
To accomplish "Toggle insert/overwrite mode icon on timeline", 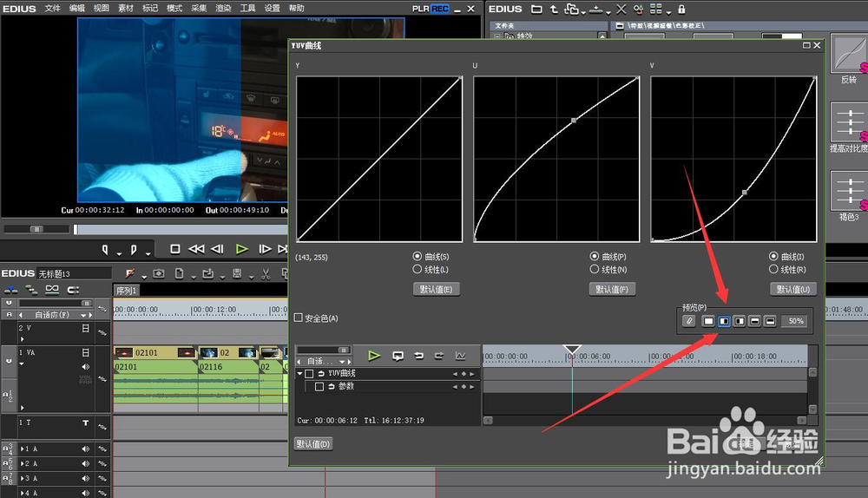I will (10, 290).
